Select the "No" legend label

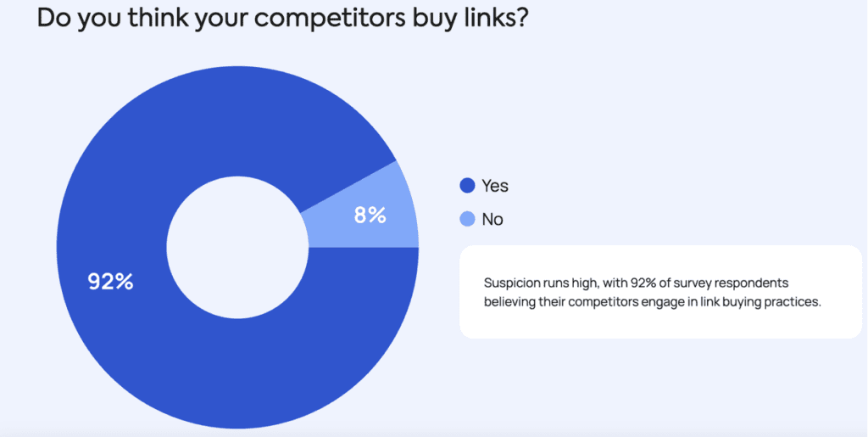coord(492,219)
